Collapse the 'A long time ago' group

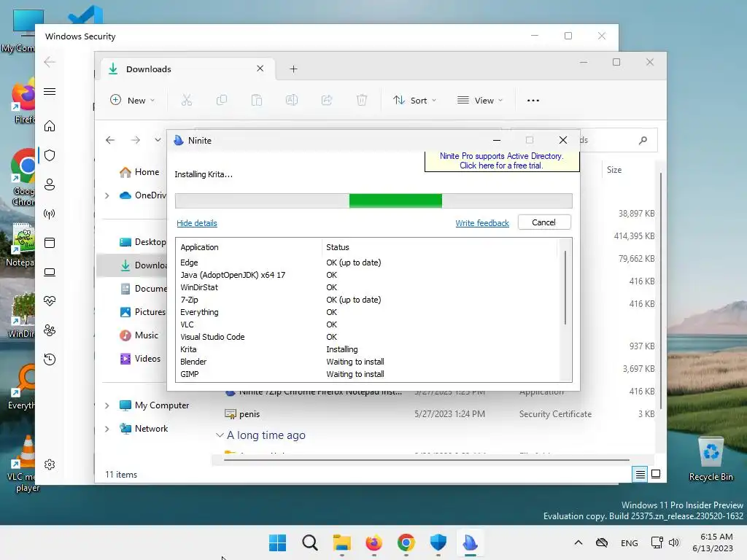point(220,435)
